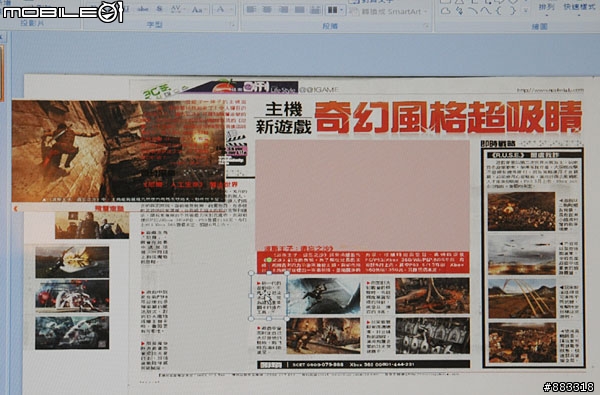Apply distributed alignment icon
Viewport: 600px width, 395px height.
coord(316,10)
